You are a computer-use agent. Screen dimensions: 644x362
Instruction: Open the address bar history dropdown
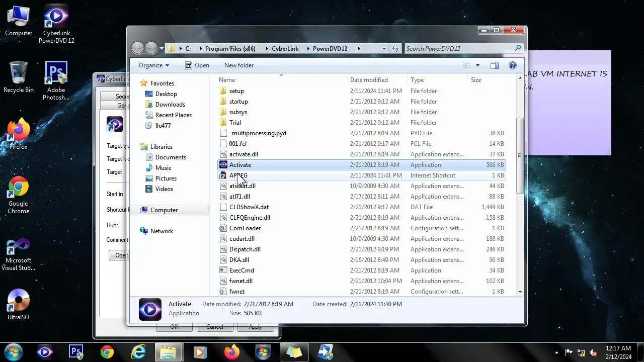coord(384,49)
